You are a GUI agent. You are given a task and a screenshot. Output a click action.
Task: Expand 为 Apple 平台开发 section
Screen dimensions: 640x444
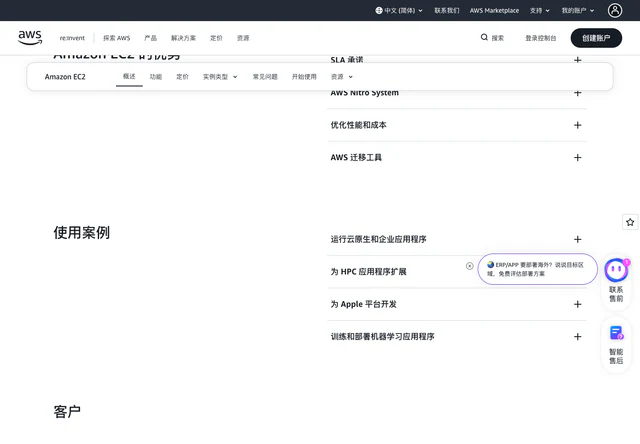[x=457, y=304]
